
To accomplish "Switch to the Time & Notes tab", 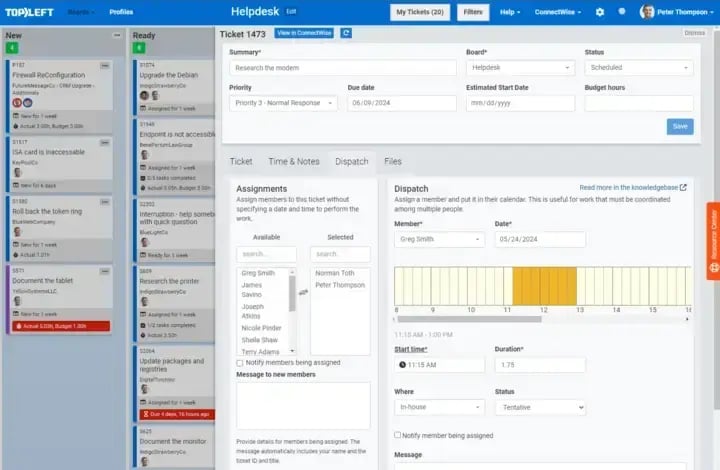I will (293, 161).
